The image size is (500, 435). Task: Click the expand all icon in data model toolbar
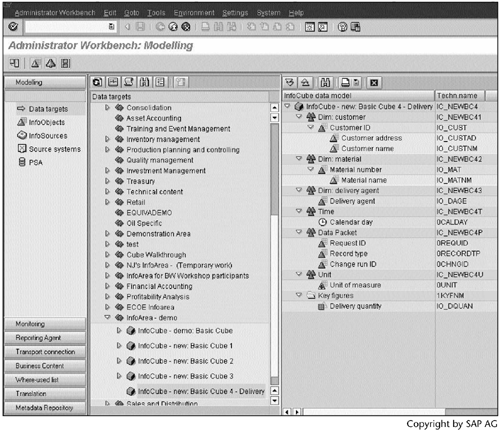(x=290, y=83)
